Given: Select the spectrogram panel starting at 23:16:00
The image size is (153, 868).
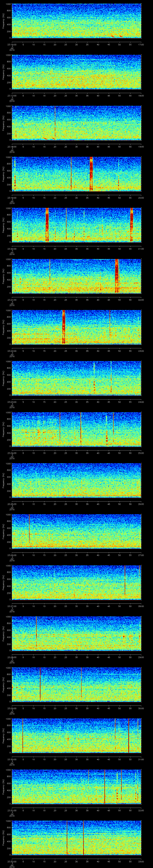Looking at the screenshot, I should (x=76, y=21).
